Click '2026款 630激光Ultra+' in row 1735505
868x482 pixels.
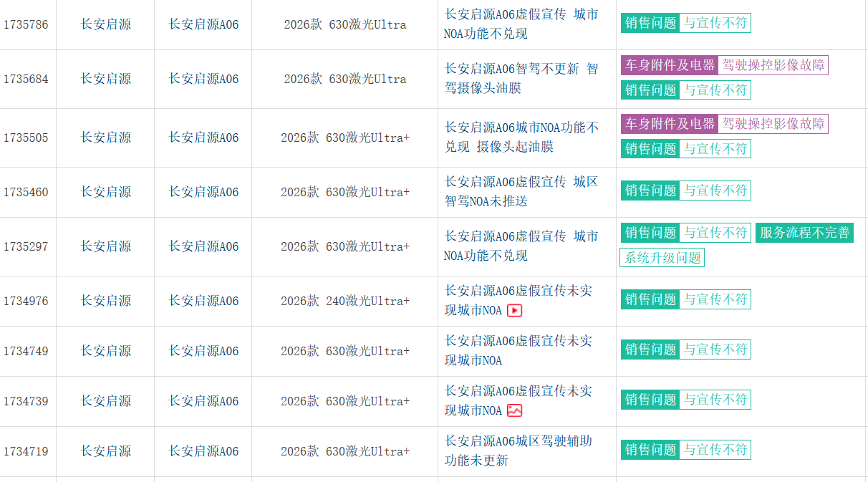click(x=345, y=138)
